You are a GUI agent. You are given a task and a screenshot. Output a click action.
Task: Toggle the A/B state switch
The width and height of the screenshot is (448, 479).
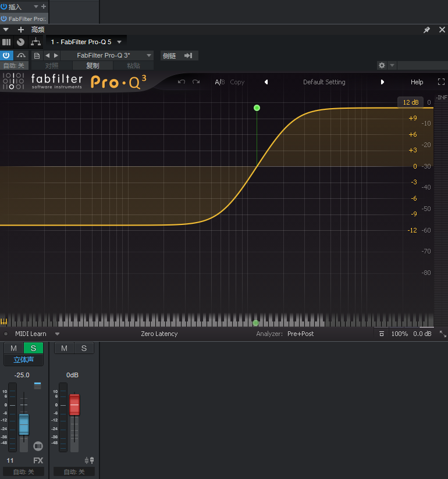219,82
